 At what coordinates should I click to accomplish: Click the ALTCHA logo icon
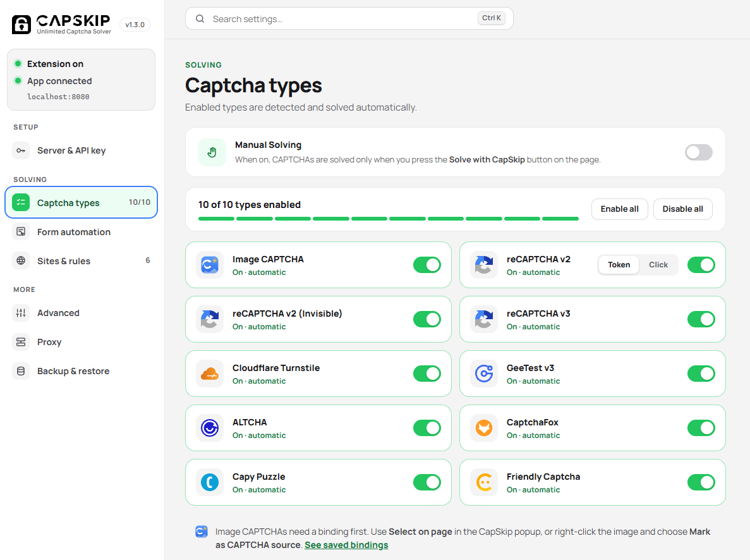(x=210, y=428)
